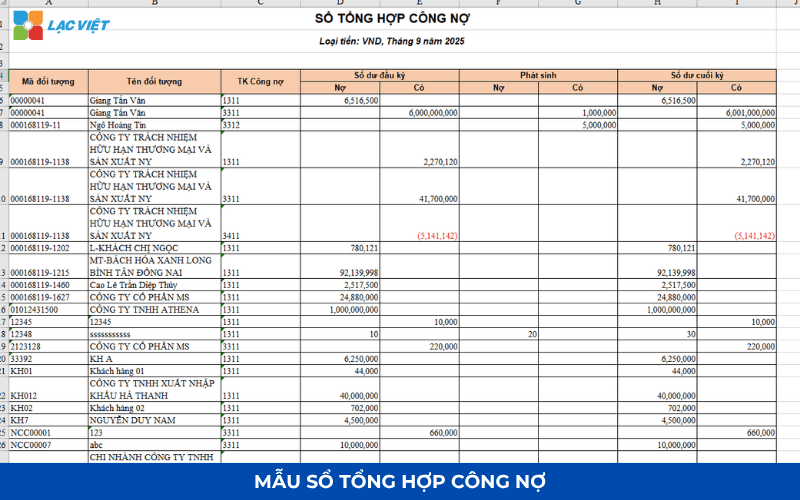Select the name cell 123 beside NCC00001
Viewport: 800px width, 500px height.
155,433
